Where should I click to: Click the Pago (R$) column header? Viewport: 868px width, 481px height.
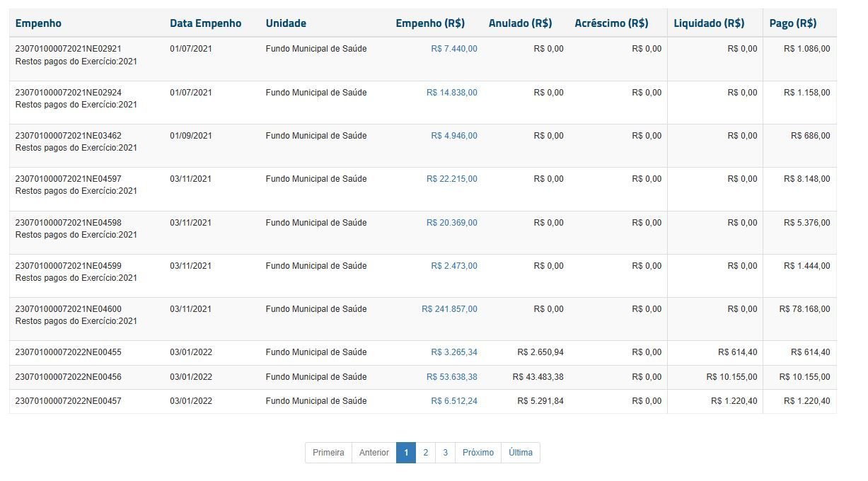tap(792, 23)
